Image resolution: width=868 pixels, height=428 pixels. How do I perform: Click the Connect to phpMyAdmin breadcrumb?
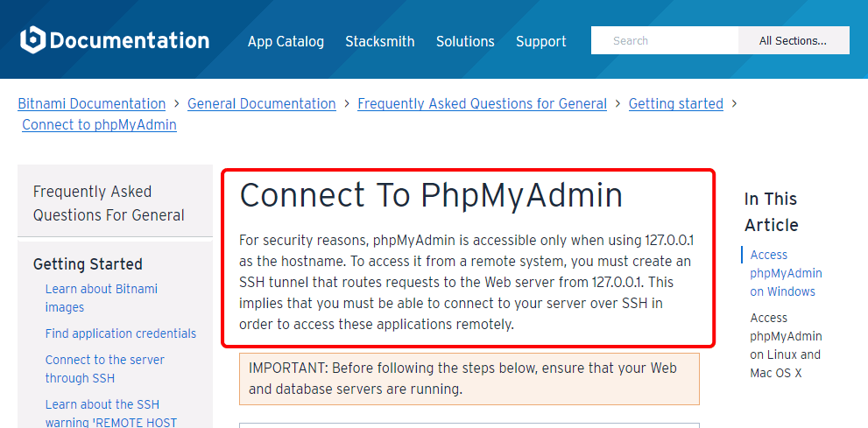[100, 125]
